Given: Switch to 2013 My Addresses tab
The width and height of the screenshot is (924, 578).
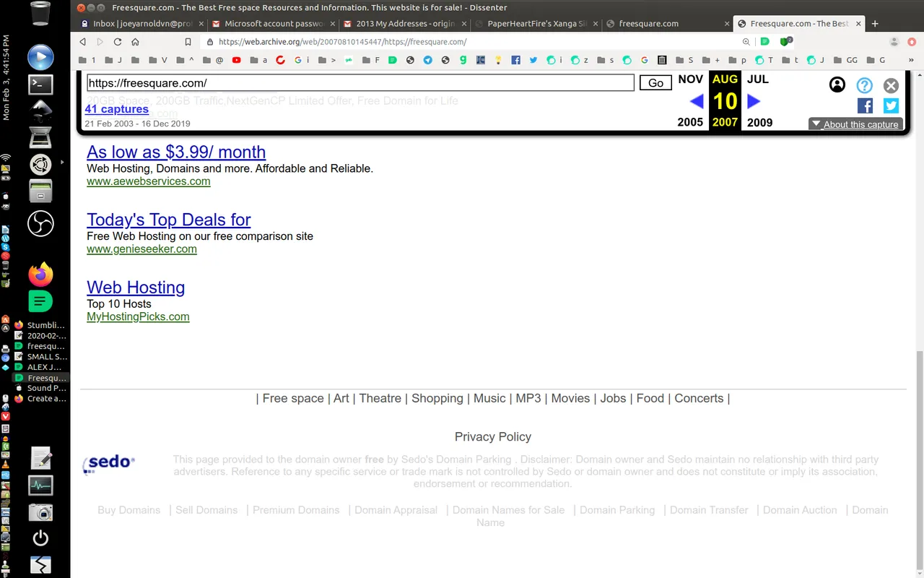Looking at the screenshot, I should click(x=406, y=23).
